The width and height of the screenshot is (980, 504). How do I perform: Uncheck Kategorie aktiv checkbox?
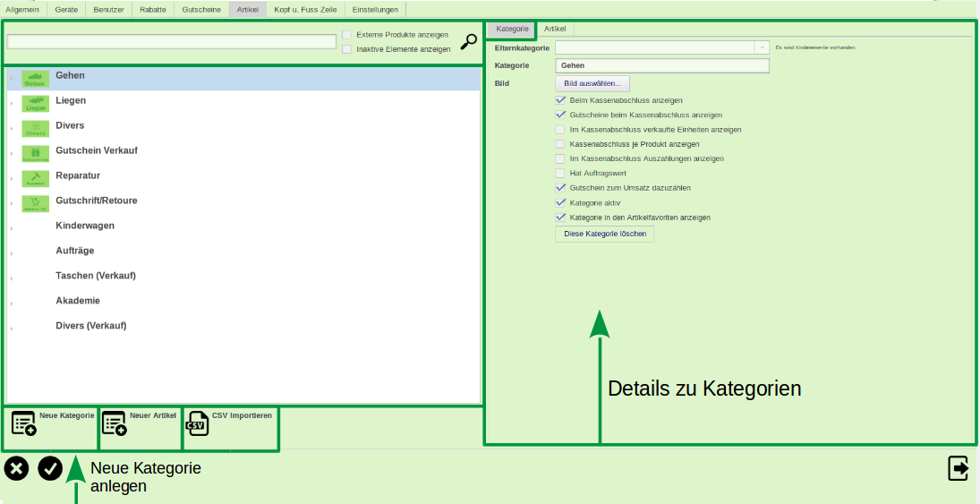561,202
